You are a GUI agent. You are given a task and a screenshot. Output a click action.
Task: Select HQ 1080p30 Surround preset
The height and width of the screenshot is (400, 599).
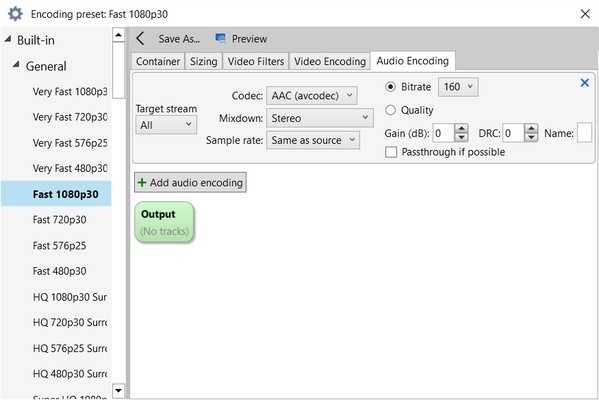(x=70, y=297)
